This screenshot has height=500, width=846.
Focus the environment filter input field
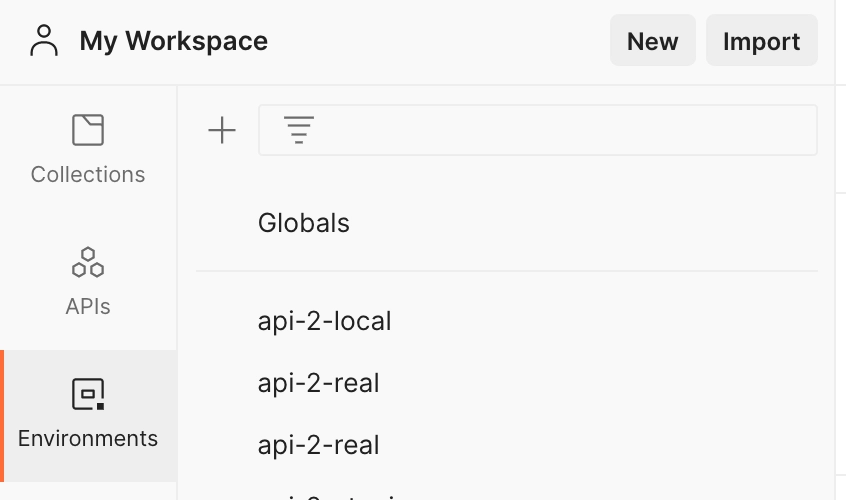click(560, 130)
